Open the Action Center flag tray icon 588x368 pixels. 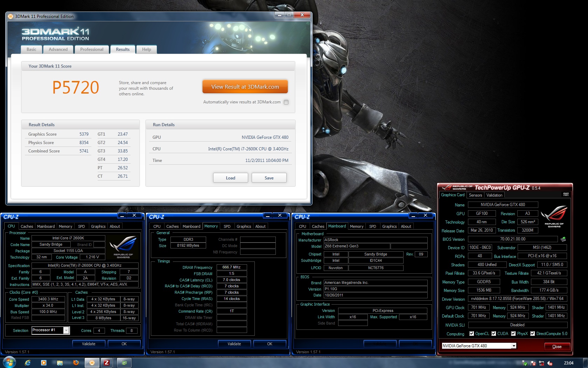pyautogui.click(x=533, y=363)
